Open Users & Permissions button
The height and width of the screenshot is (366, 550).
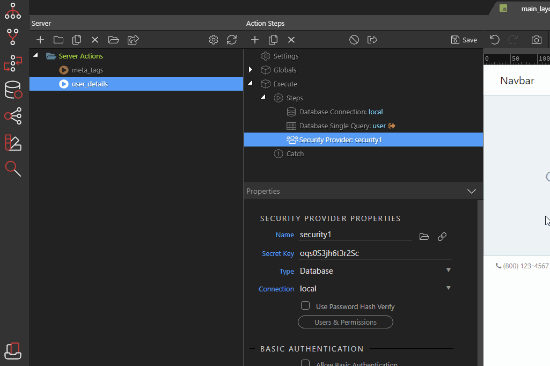tap(346, 322)
